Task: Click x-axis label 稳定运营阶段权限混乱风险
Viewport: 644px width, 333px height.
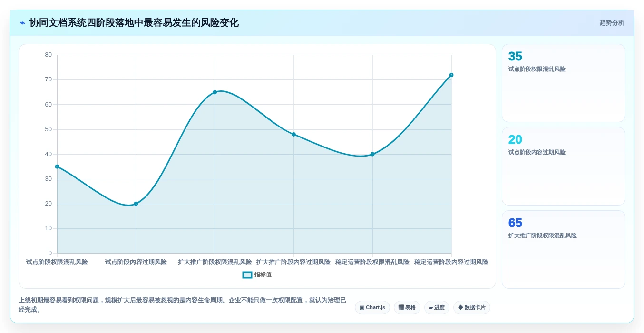Action: (x=372, y=262)
